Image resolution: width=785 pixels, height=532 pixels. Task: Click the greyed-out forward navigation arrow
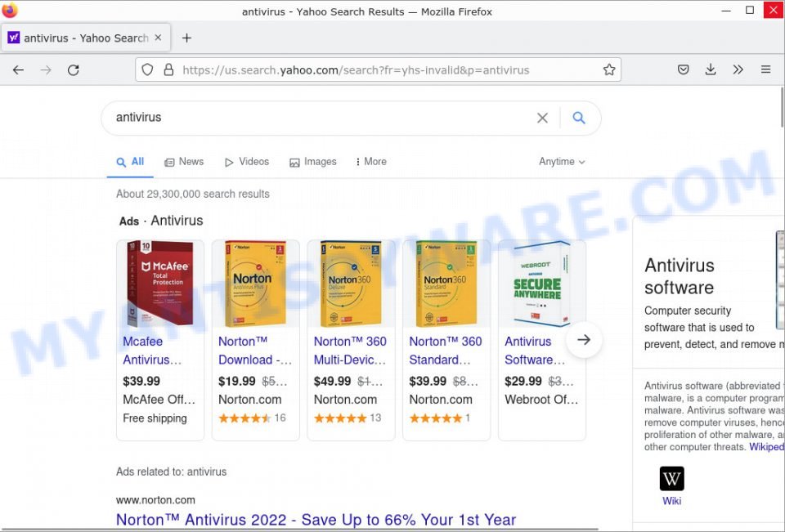click(x=46, y=70)
